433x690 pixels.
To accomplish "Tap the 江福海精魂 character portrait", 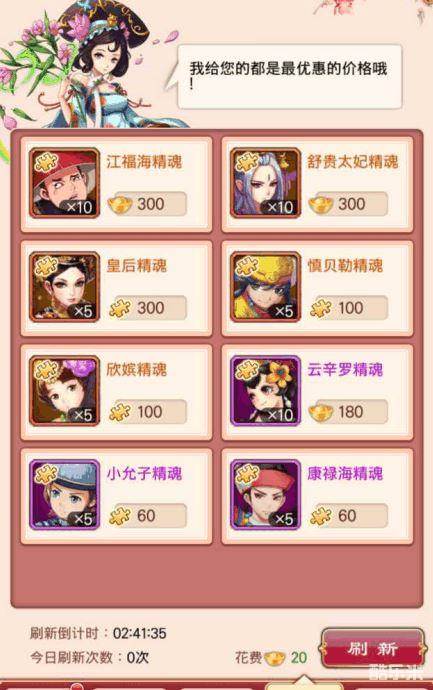I will 65,183.
